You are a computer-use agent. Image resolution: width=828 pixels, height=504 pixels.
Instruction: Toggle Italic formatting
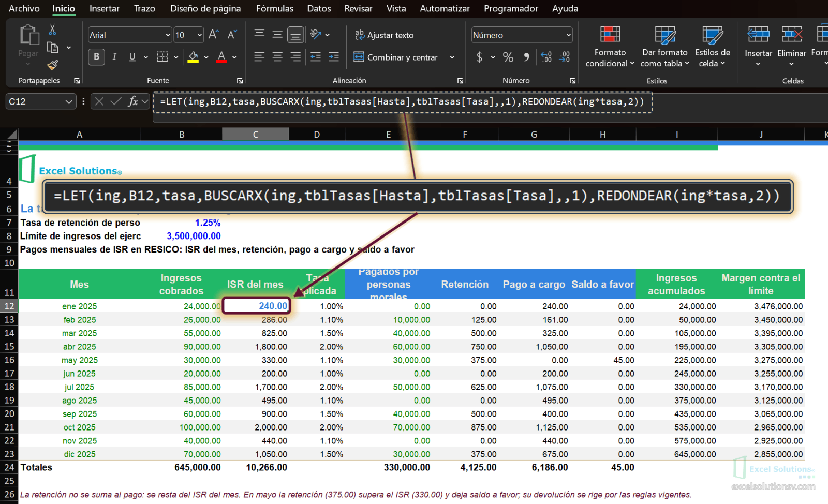[114, 57]
